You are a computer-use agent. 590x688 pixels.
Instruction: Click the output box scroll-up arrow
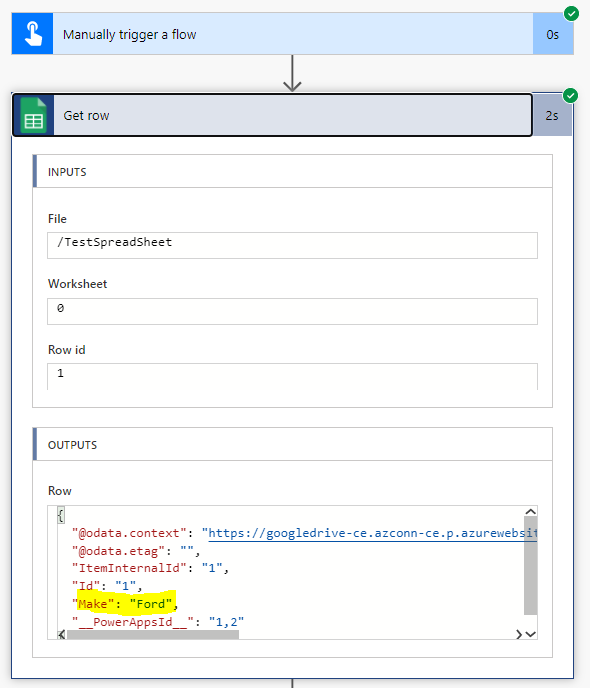[x=530, y=512]
